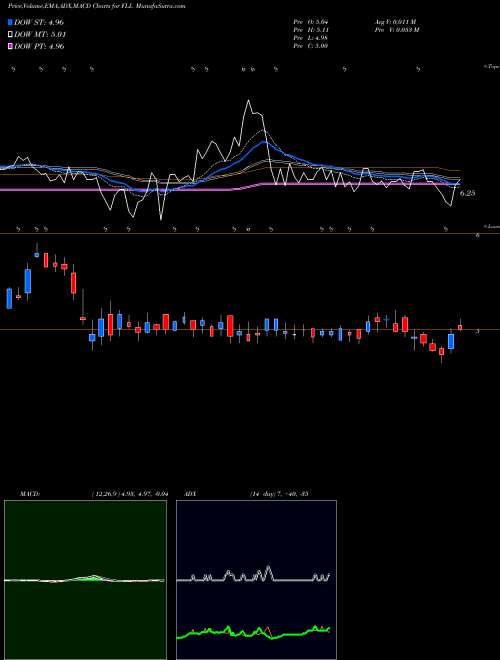This screenshot has width=500, height=660.
Task: Click the highest peak of the white price line
Action: (248, 101)
